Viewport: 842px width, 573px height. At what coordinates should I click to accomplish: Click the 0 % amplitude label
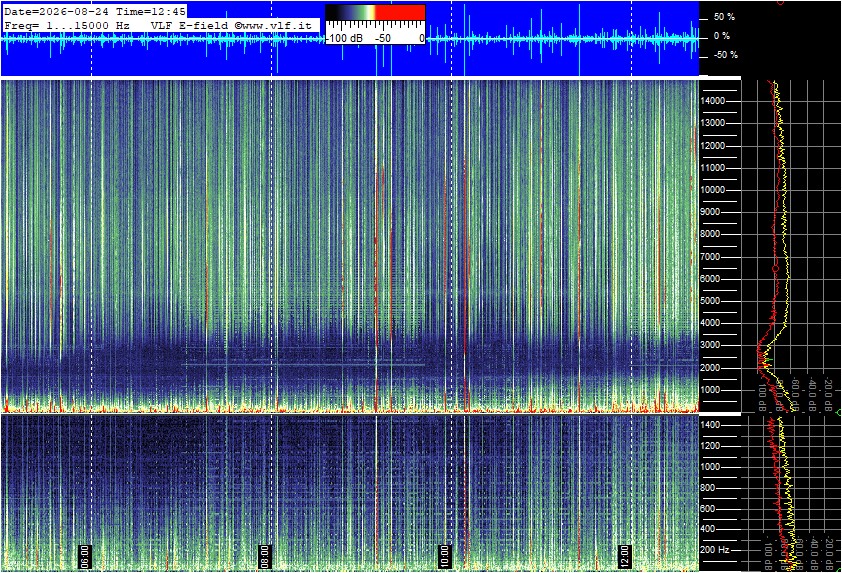click(x=722, y=36)
